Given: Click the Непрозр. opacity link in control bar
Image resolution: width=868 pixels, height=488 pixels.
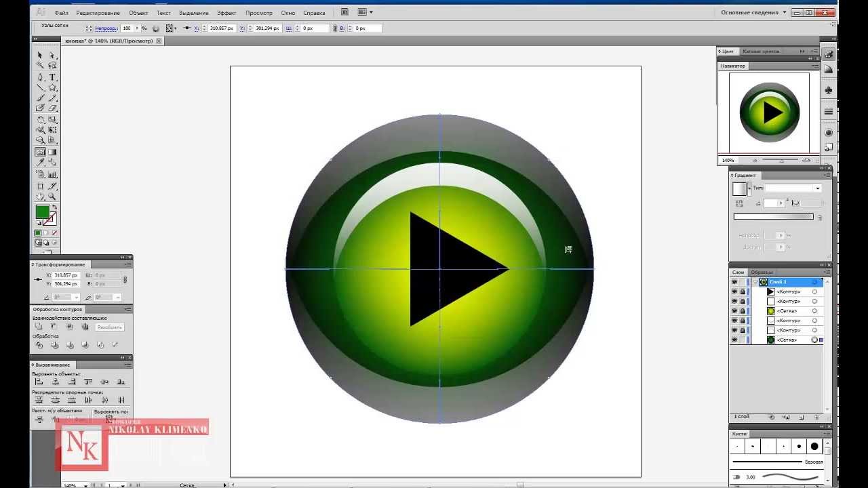Looking at the screenshot, I should click(105, 28).
